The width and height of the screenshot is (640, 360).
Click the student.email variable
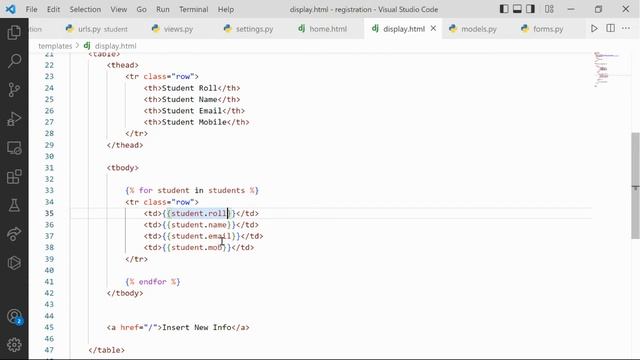click(201, 236)
